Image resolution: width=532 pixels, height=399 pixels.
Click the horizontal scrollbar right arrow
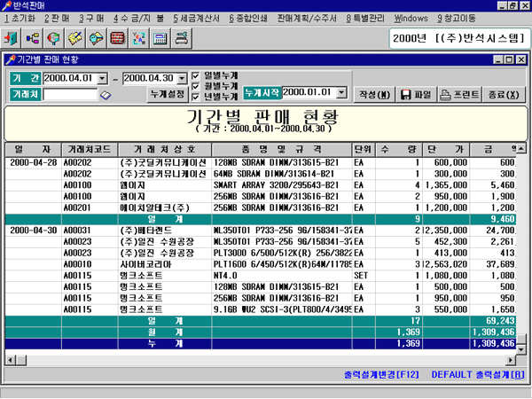(x=511, y=360)
